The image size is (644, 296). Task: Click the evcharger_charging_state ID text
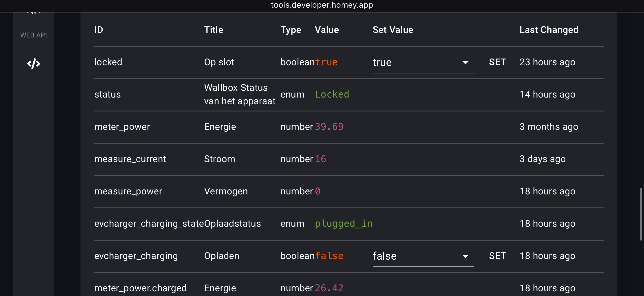pyautogui.click(x=149, y=224)
